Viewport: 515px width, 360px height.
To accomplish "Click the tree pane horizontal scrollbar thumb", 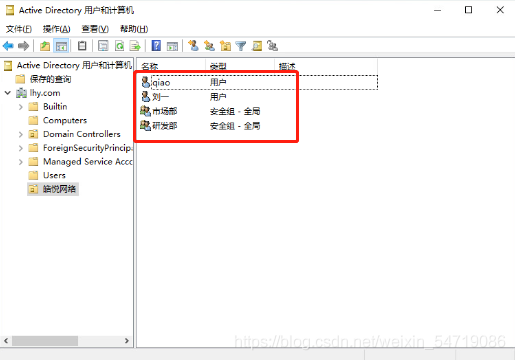I will pyautogui.click(x=45, y=341).
